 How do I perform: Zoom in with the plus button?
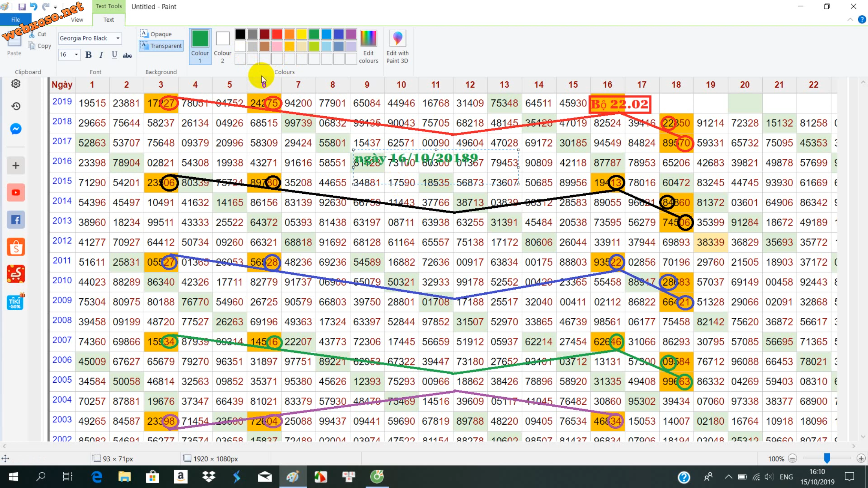[861, 459]
